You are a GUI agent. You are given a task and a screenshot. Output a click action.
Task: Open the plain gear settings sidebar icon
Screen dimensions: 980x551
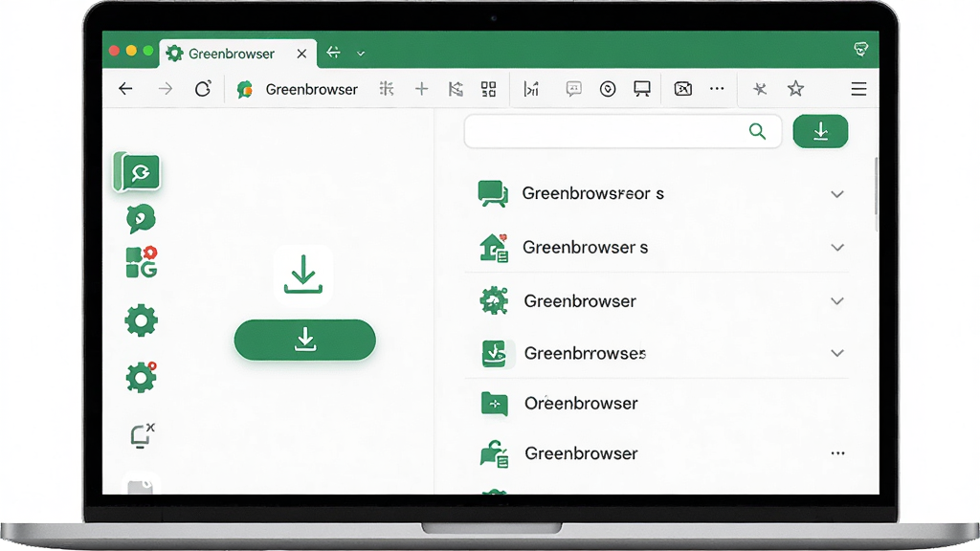click(x=141, y=320)
